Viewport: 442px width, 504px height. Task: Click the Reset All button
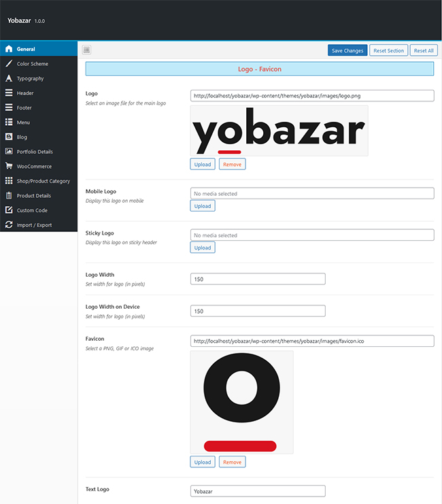pos(424,50)
